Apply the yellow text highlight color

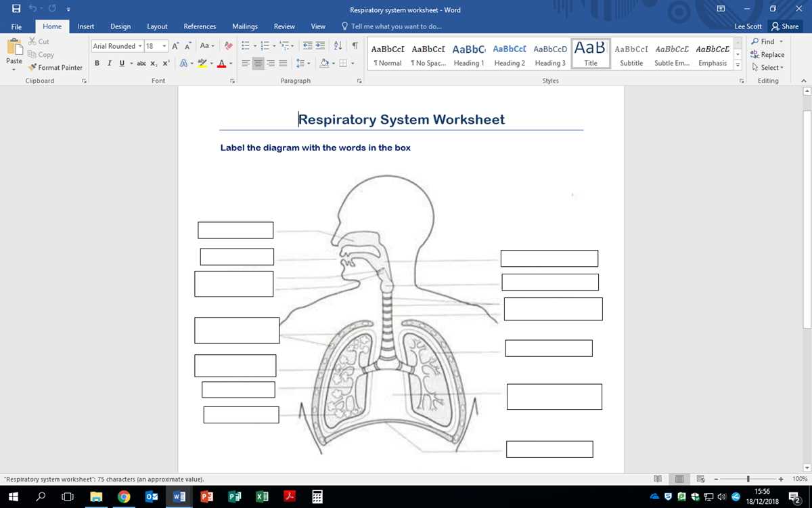click(202, 63)
